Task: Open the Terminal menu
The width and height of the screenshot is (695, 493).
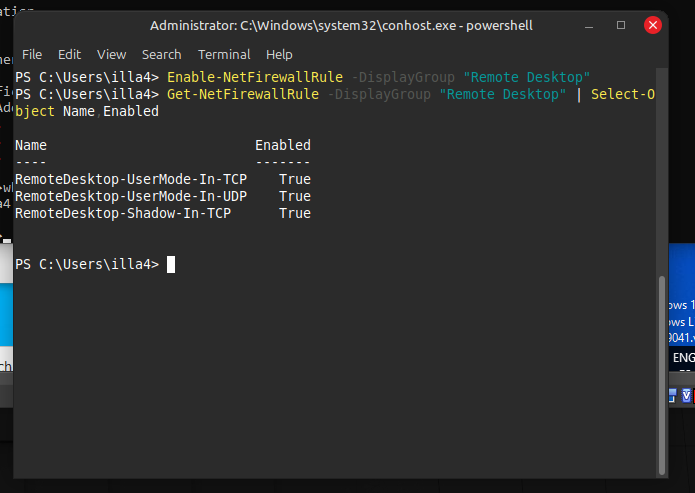Action: (x=224, y=54)
